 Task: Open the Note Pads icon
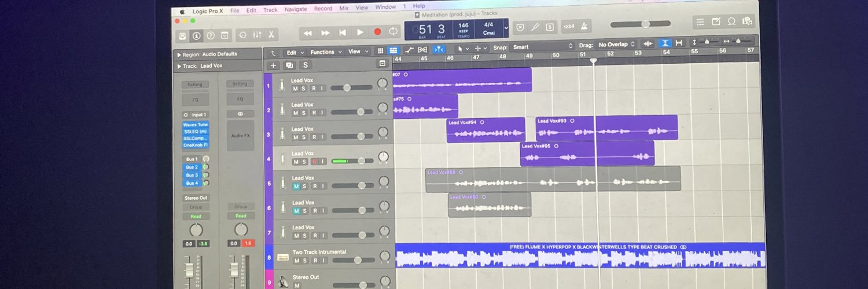[x=716, y=22]
